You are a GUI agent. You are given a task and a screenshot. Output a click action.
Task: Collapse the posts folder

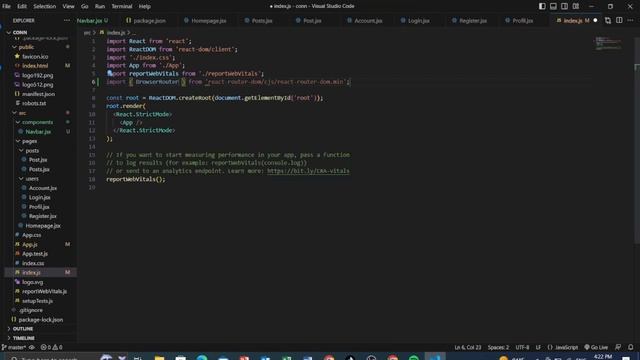[x=32, y=150]
